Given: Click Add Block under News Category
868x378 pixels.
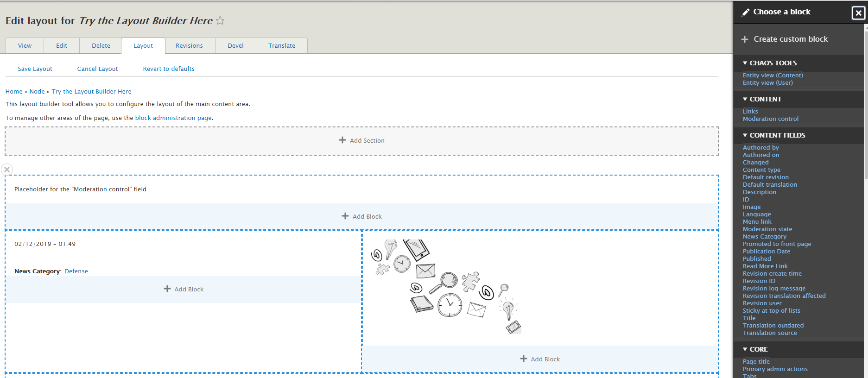Looking at the screenshot, I should click(x=184, y=289).
